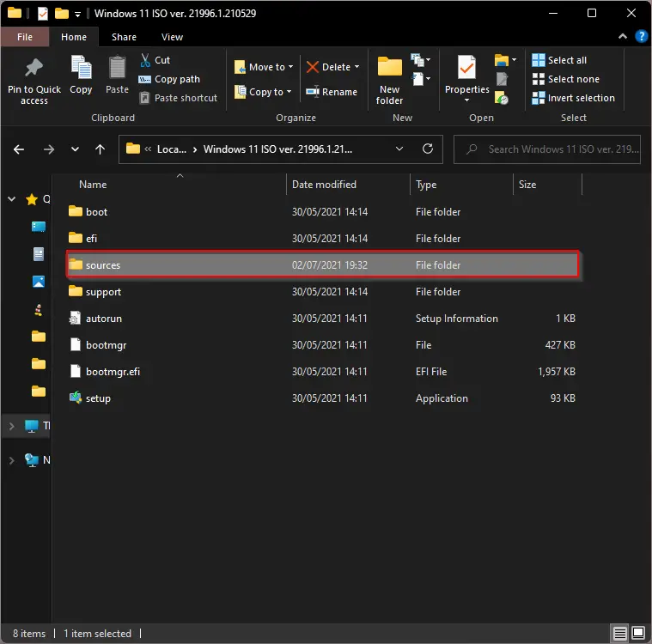The width and height of the screenshot is (652, 644).
Task: Copy path of selected item
Action: coord(169,79)
